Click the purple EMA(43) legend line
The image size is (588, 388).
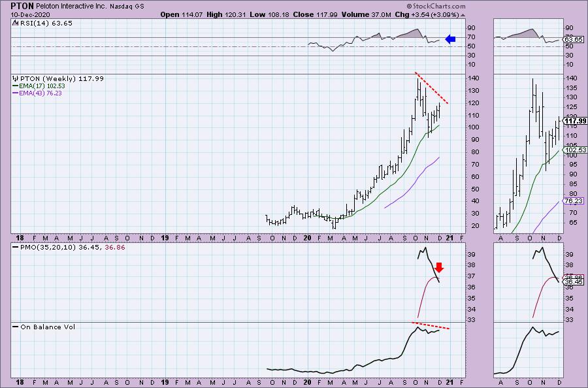pos(16,93)
